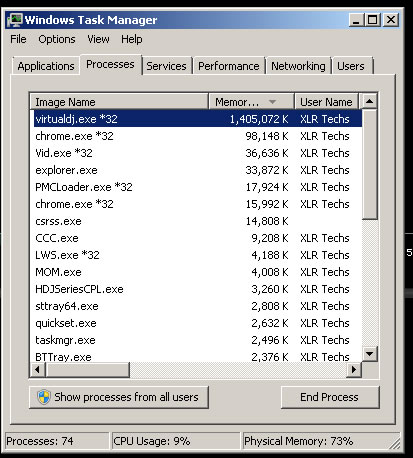The width and height of the screenshot is (413, 458).
Task: Sort by Memory column descending arrow
Action: click(272, 102)
